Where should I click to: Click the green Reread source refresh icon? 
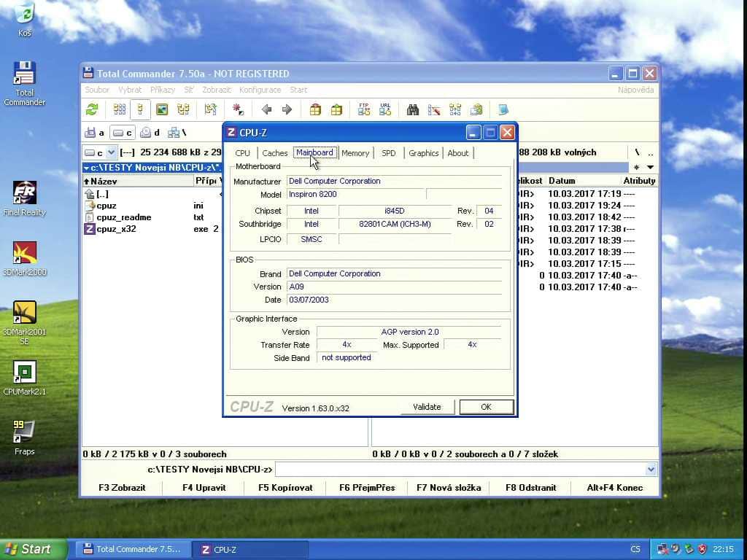pyautogui.click(x=92, y=110)
